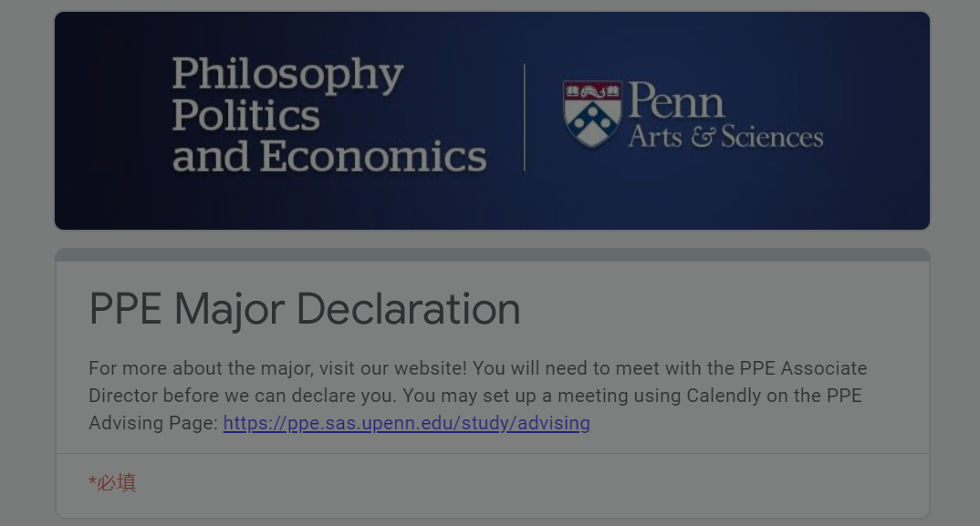Click the "Penn" wordmark in the banner

tap(676, 100)
